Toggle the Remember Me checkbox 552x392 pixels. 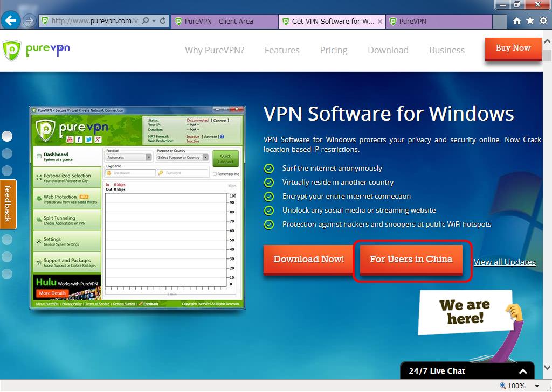(x=215, y=174)
